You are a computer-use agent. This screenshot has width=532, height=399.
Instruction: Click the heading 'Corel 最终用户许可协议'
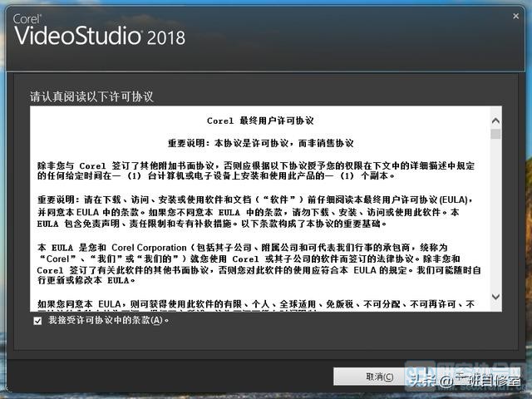260,121
